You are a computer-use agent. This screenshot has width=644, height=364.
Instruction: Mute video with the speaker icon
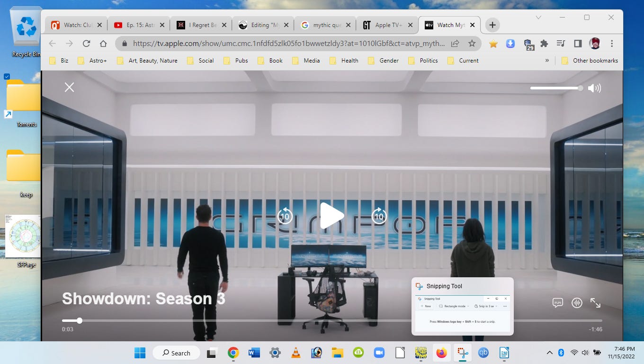pos(594,88)
